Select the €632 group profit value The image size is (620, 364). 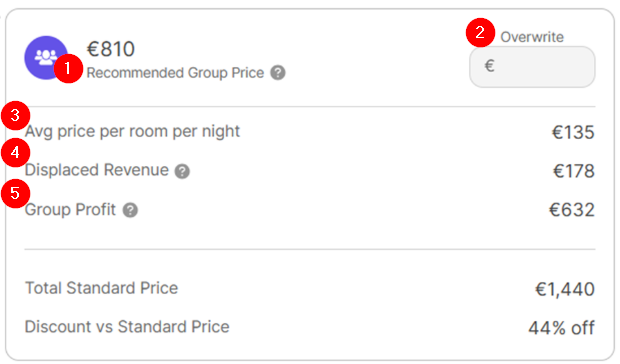point(572,210)
